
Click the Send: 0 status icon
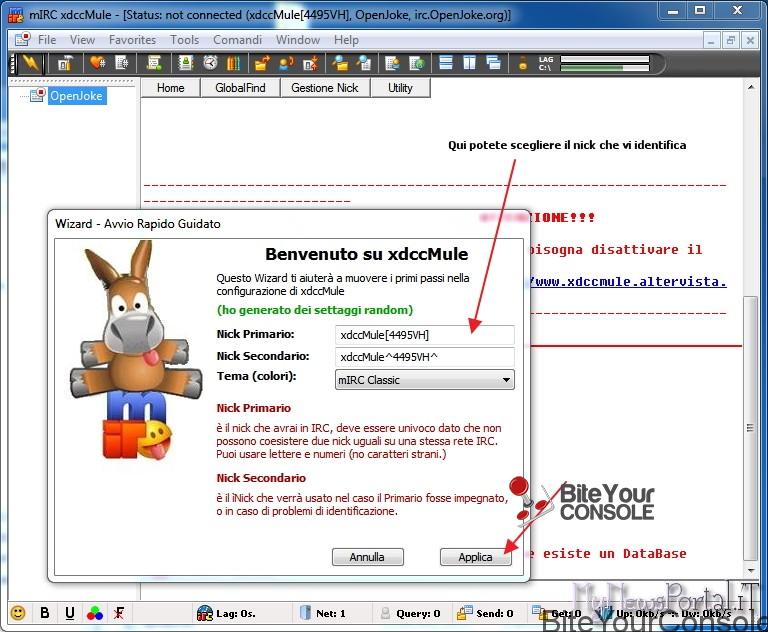pyautogui.click(x=464, y=613)
